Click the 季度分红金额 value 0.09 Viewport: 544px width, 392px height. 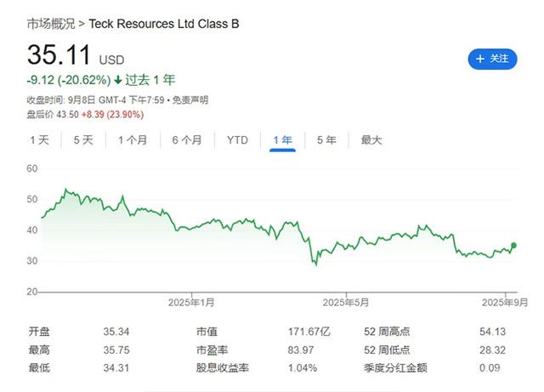click(490, 368)
